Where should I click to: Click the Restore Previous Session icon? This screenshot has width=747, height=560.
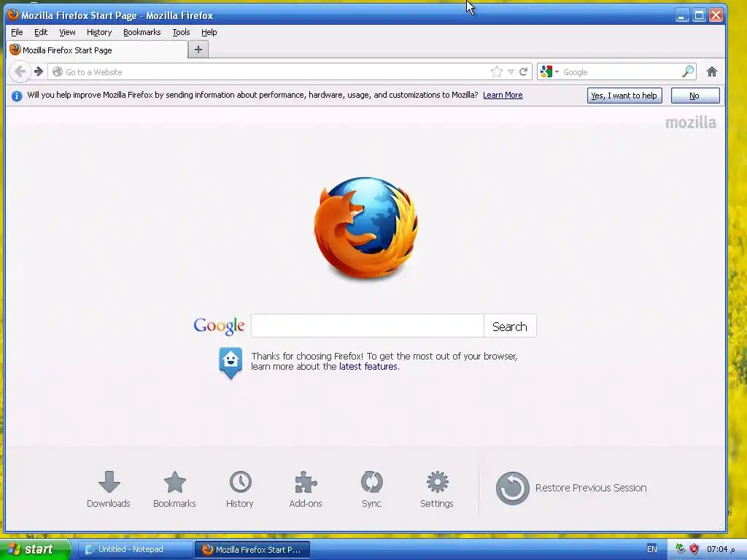(x=513, y=488)
